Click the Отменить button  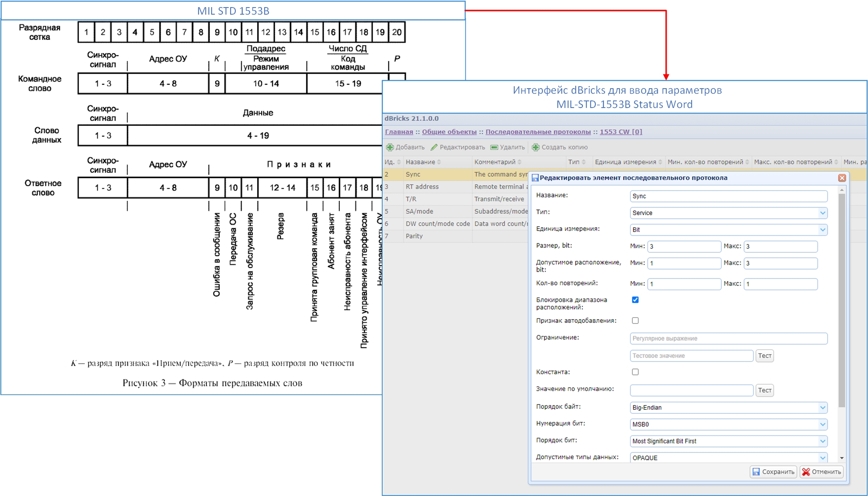pos(822,472)
